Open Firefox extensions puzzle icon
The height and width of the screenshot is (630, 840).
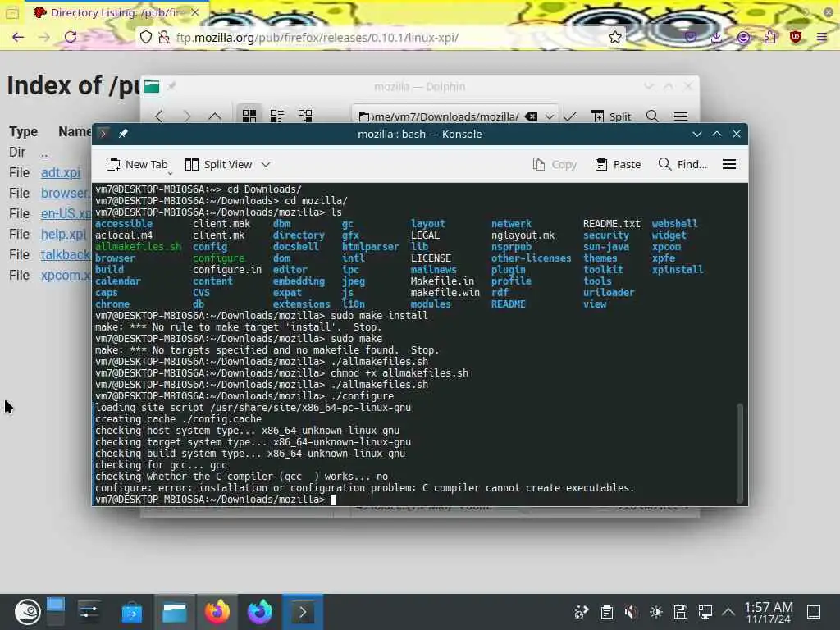[769, 37]
